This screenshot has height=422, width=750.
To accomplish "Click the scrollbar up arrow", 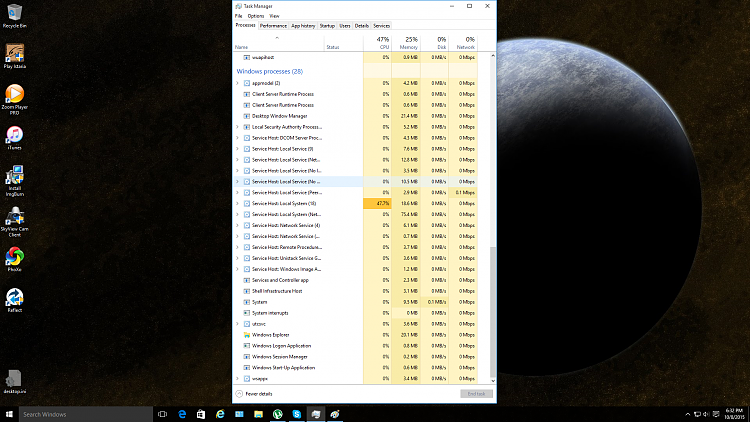I will [x=493, y=56].
